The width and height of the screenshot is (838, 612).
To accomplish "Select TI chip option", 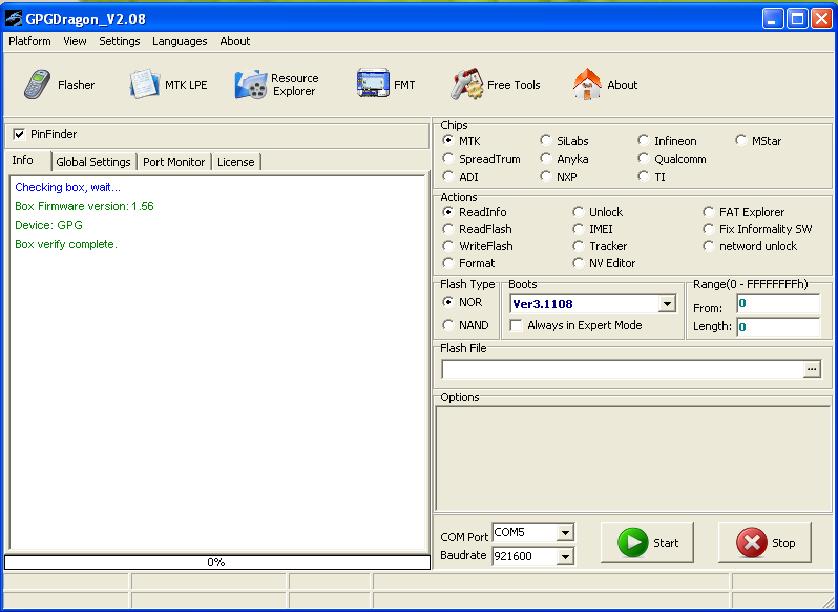I will 643,176.
